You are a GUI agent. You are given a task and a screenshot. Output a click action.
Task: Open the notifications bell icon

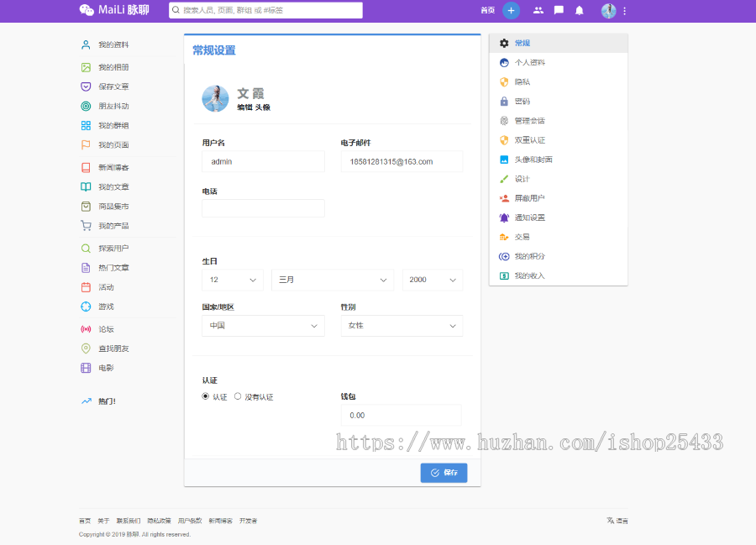tap(579, 11)
